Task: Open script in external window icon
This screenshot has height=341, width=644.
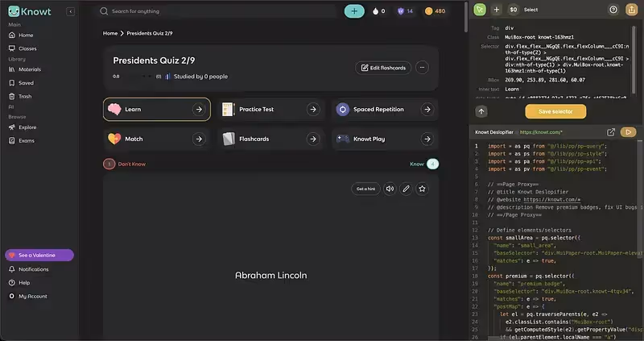Action: (x=611, y=132)
